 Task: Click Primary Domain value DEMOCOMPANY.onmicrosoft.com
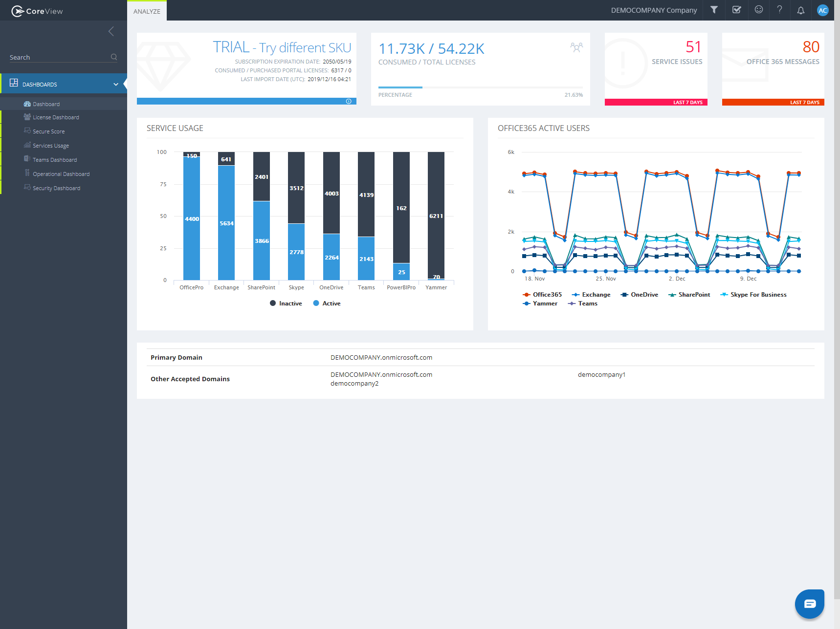point(381,357)
